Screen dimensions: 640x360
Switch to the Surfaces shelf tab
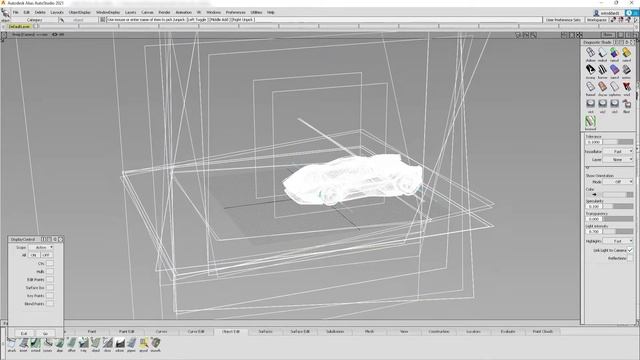(x=265, y=331)
